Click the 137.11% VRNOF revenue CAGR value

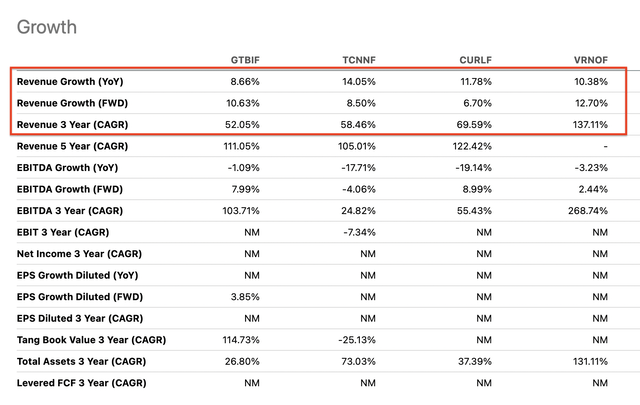point(588,125)
